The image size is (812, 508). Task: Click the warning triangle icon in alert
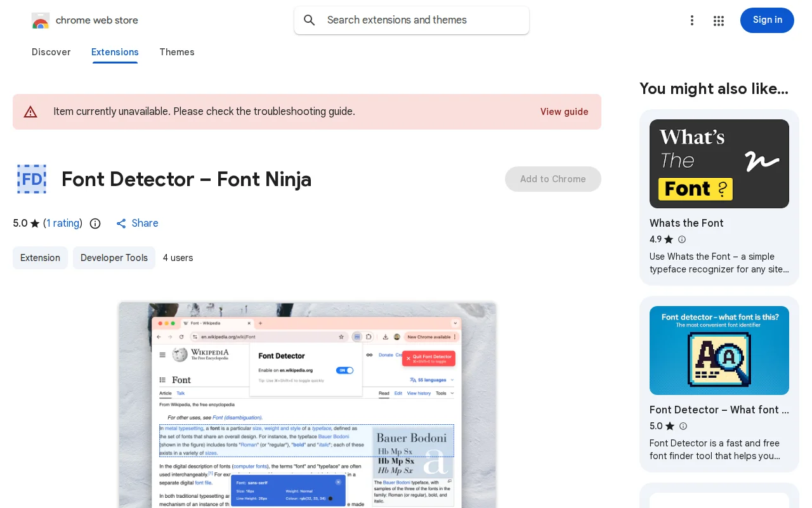30,112
